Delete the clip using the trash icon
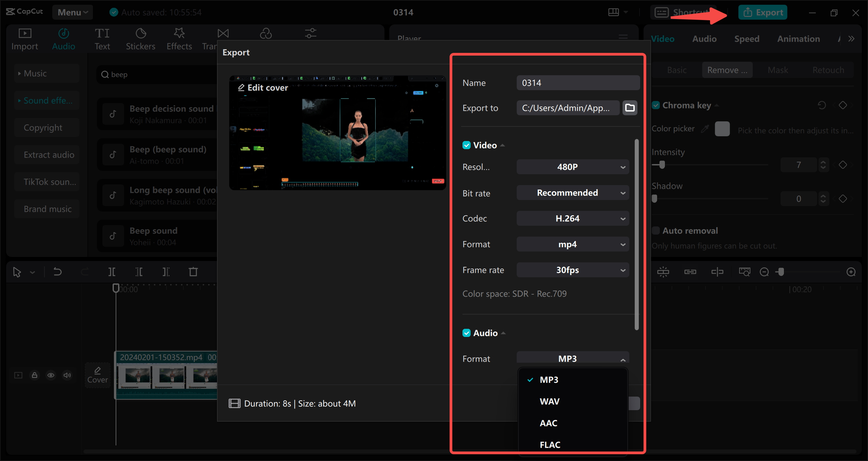 point(193,272)
